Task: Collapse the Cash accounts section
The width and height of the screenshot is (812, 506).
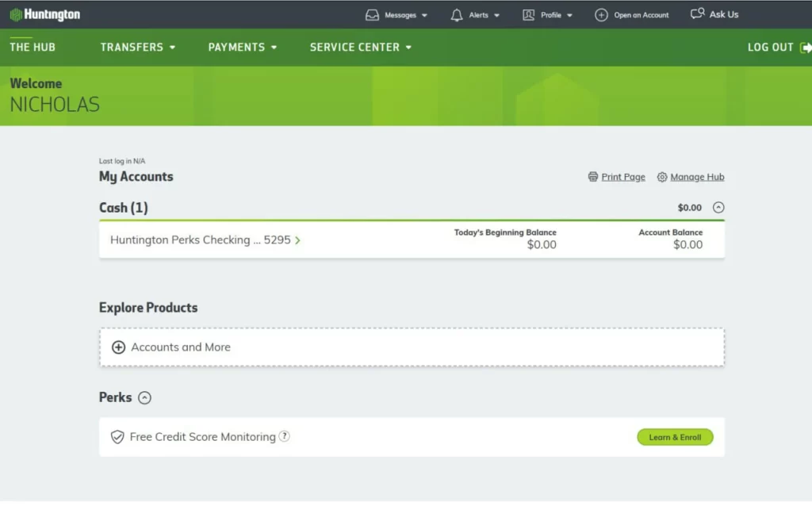Action: 718,208
